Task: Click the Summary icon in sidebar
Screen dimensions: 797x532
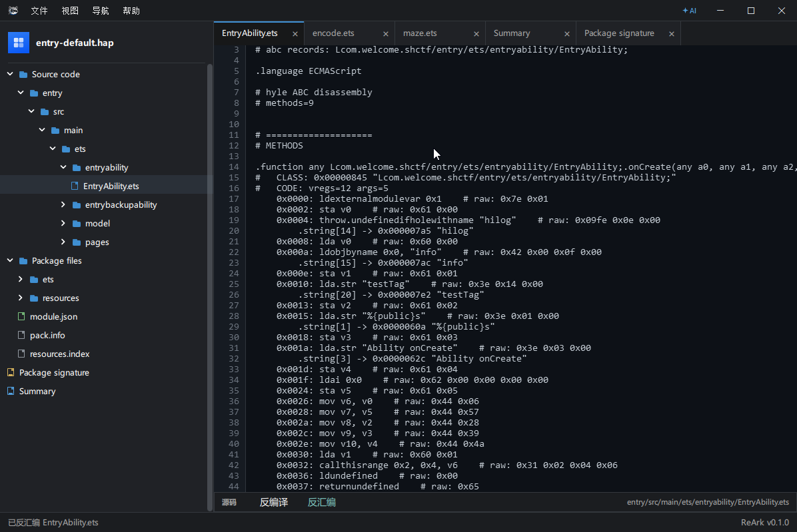Action: coord(11,391)
